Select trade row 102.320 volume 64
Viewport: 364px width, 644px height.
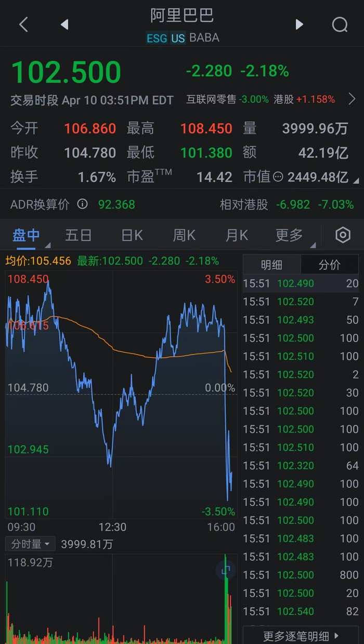point(301,465)
